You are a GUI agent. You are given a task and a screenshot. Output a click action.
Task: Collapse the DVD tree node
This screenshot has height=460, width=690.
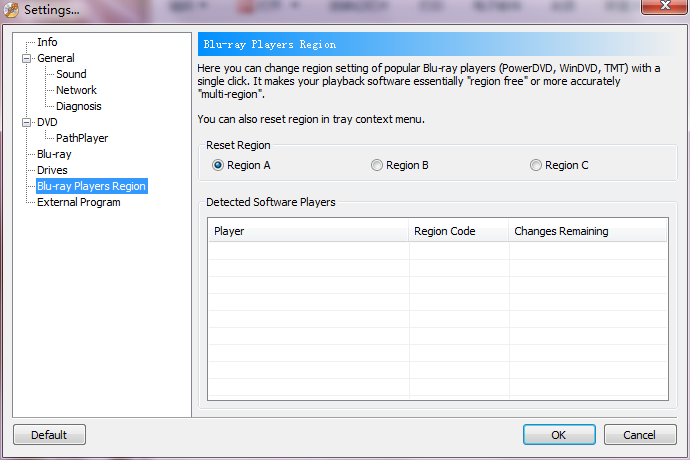[27, 122]
